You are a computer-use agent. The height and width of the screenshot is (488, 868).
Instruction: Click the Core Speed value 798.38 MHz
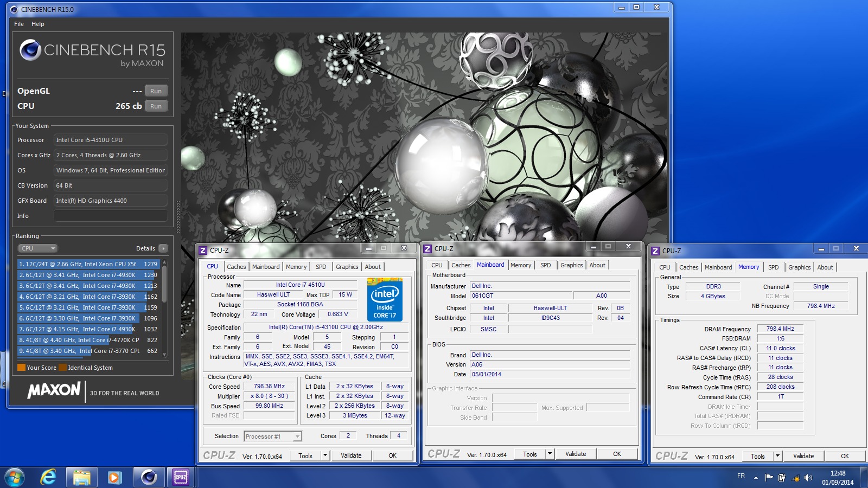point(269,387)
